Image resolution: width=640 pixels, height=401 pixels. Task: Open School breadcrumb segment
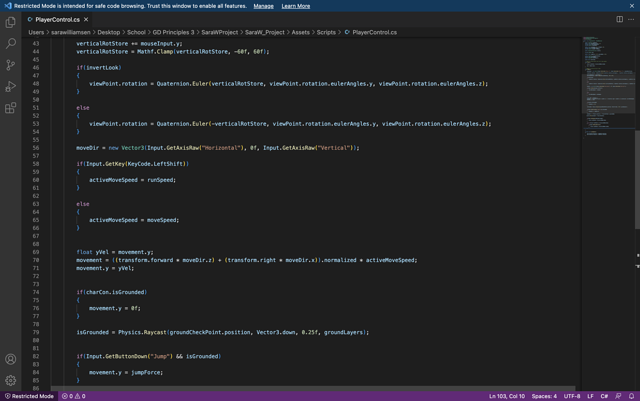pos(136,32)
